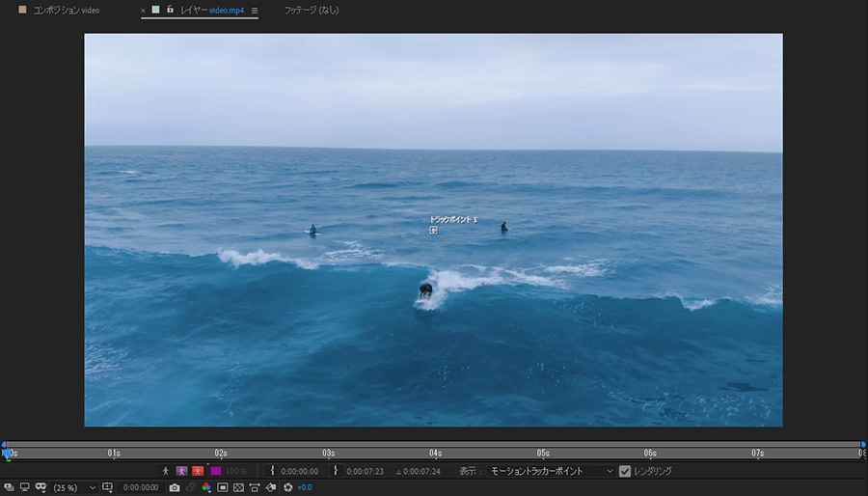Click the snapshot camera icon
The image size is (868, 496).
pyautogui.click(x=175, y=487)
